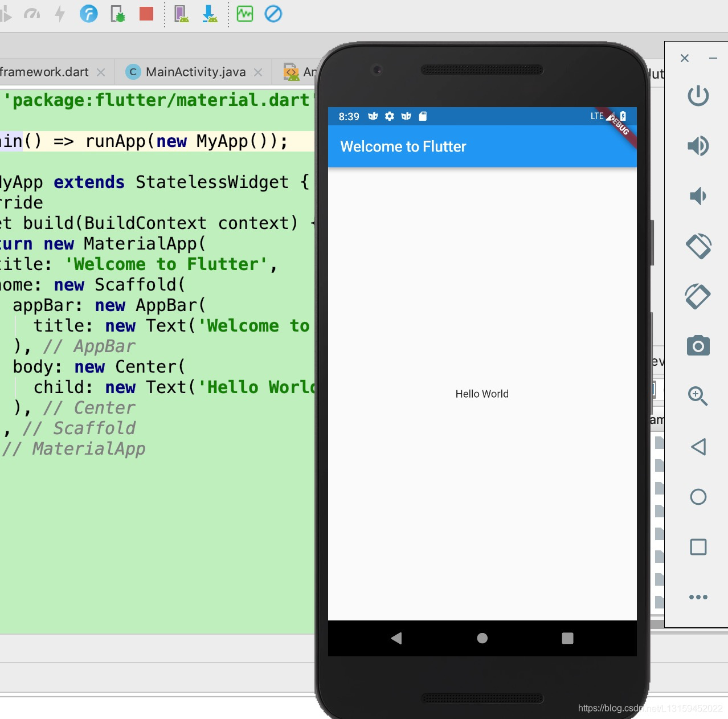Minimize the emulator toolbar window
Screen dimensions: 728x719
(713, 58)
